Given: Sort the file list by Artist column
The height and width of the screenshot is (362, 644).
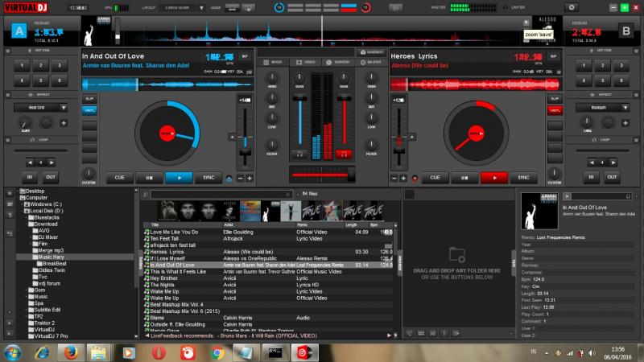Looking at the screenshot, I should pos(258,225).
